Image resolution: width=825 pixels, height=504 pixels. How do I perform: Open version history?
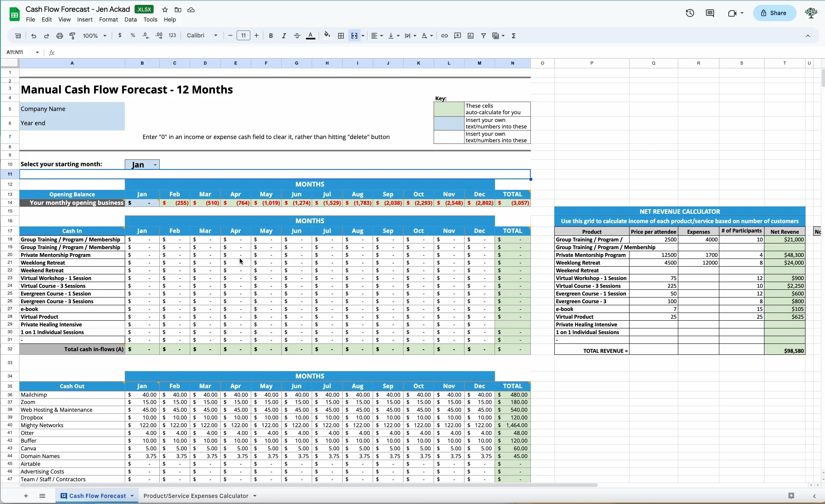click(x=690, y=13)
